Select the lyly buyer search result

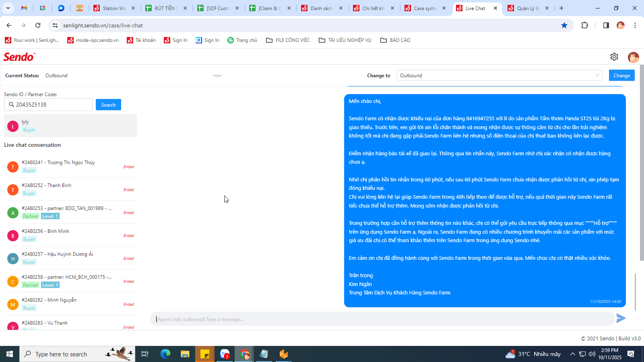70,126
